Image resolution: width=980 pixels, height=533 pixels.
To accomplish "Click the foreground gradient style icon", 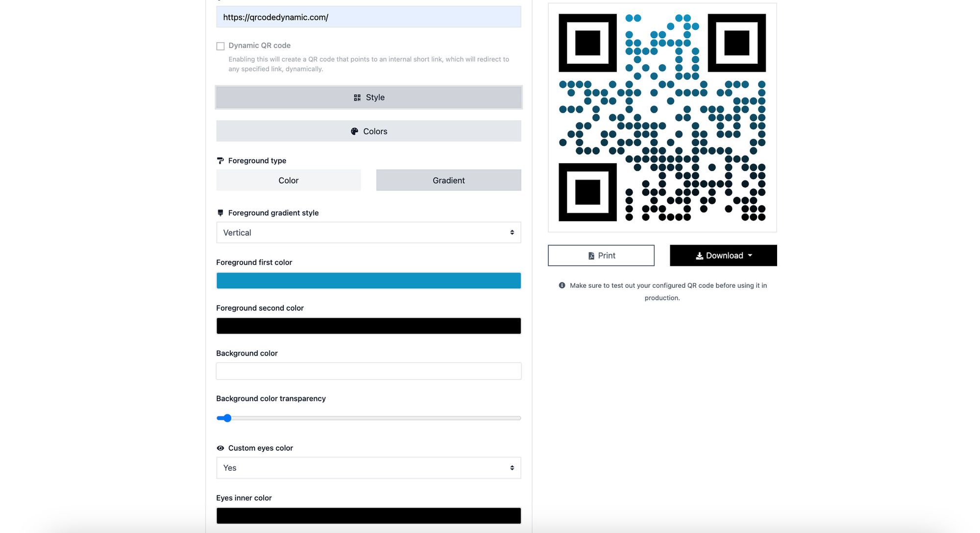I will [220, 213].
